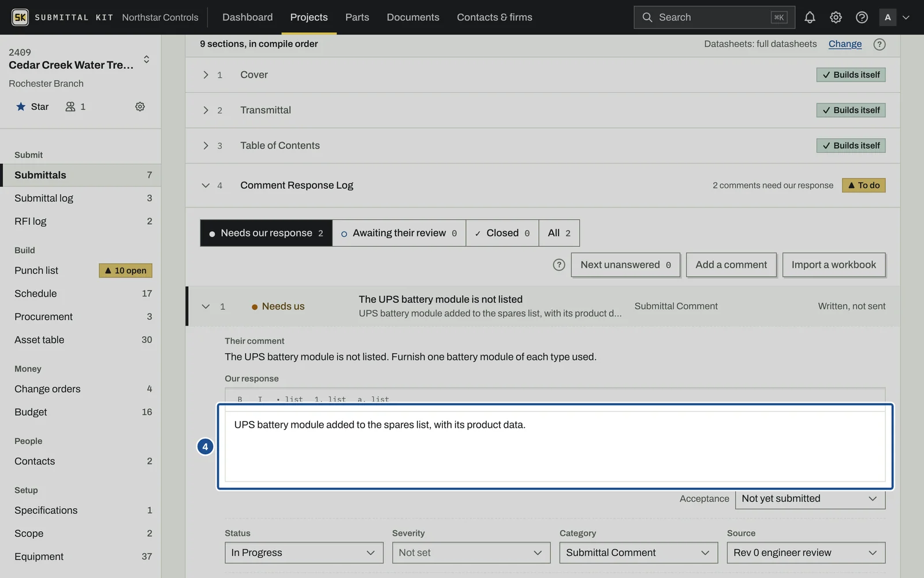The image size is (924, 578).
Task: Click the Submittal Kit SK logo
Action: 20,17
